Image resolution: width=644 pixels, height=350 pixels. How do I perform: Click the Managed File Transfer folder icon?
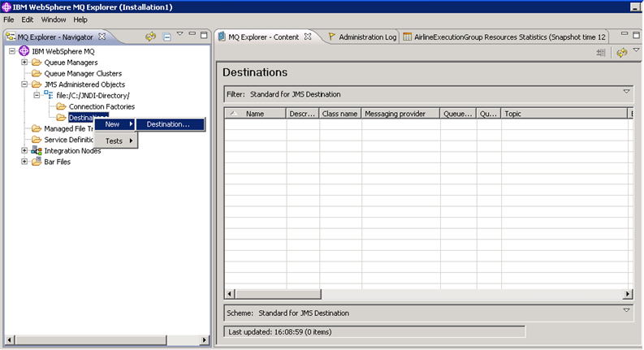coord(37,128)
